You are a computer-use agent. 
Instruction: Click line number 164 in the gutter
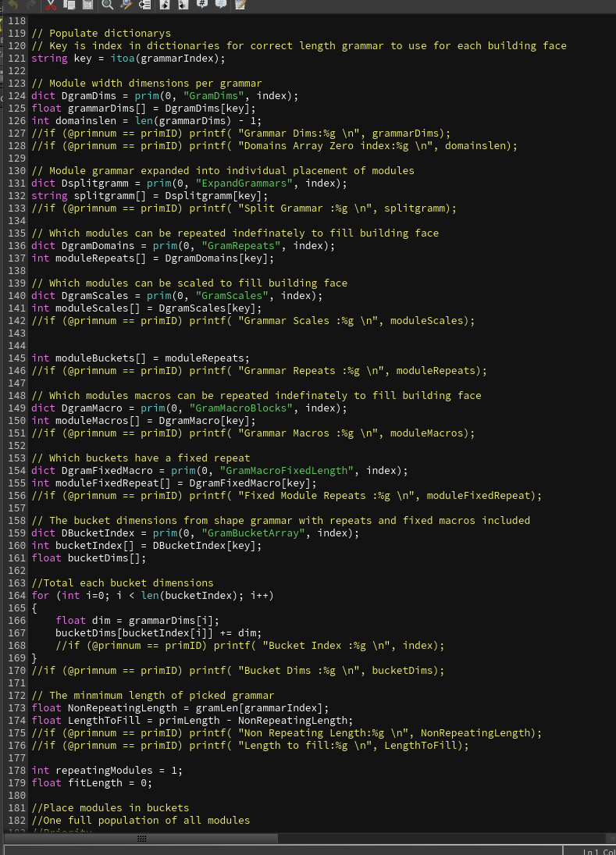[16, 596]
